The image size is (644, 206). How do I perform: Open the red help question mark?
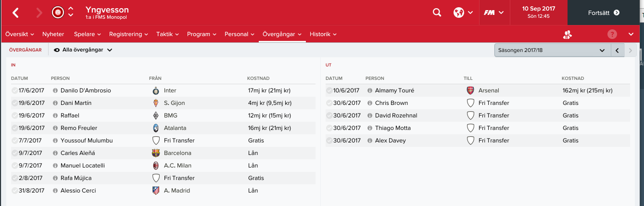tap(612, 34)
